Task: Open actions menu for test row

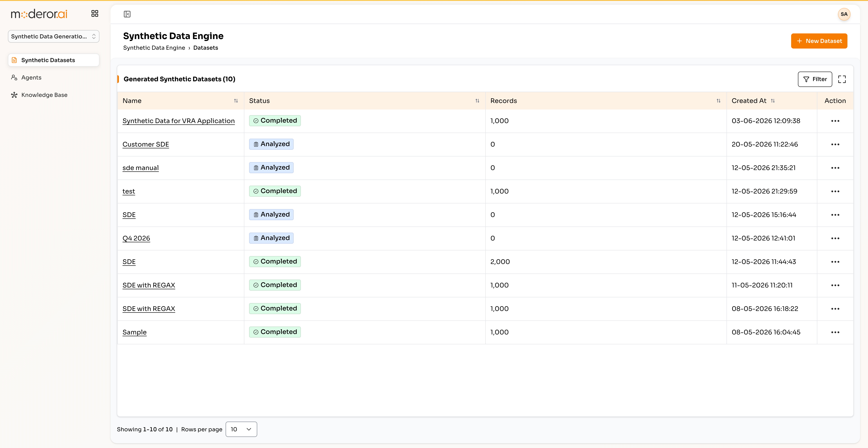Action: [835, 191]
